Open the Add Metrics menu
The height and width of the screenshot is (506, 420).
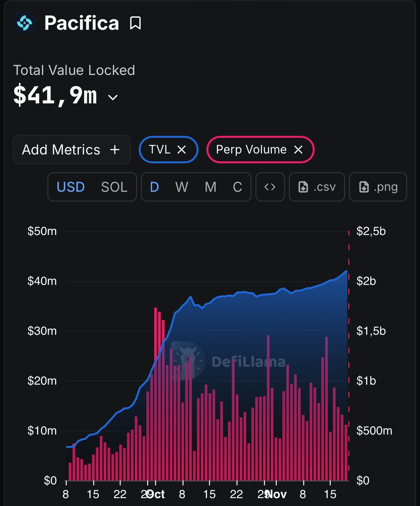coord(72,150)
